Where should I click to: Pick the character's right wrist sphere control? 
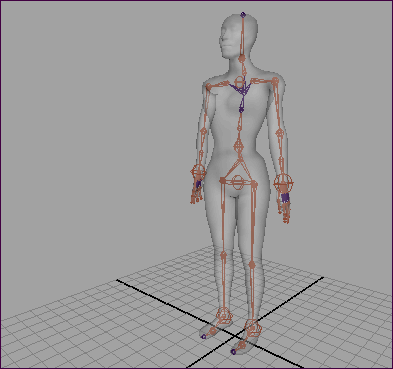pyautogui.click(x=198, y=173)
